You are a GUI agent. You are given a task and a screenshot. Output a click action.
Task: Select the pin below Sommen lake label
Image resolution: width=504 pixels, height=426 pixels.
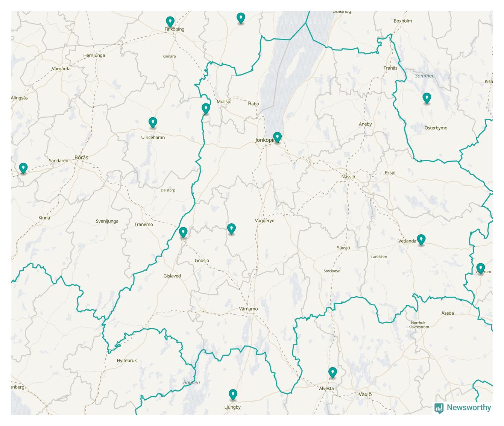point(427,98)
